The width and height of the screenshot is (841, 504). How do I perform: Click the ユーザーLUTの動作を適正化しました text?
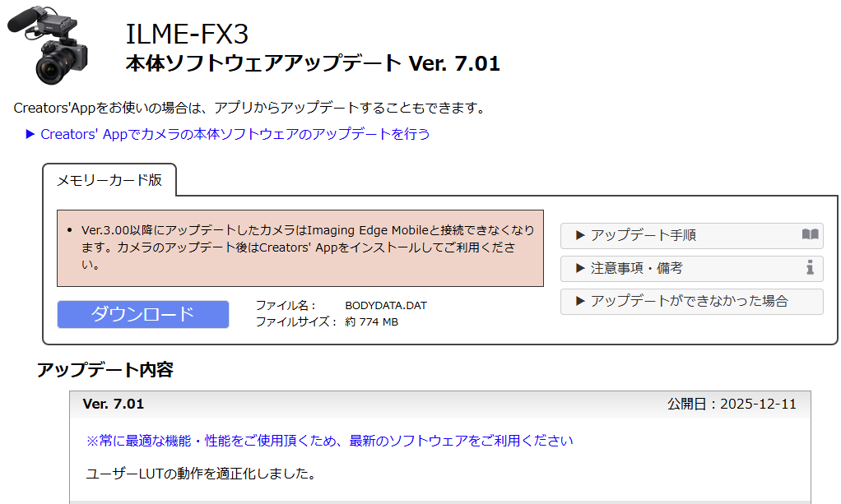[201, 474]
